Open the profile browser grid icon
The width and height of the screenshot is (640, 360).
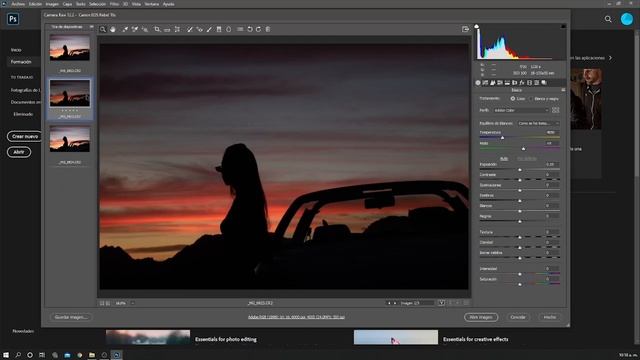[x=556, y=110]
